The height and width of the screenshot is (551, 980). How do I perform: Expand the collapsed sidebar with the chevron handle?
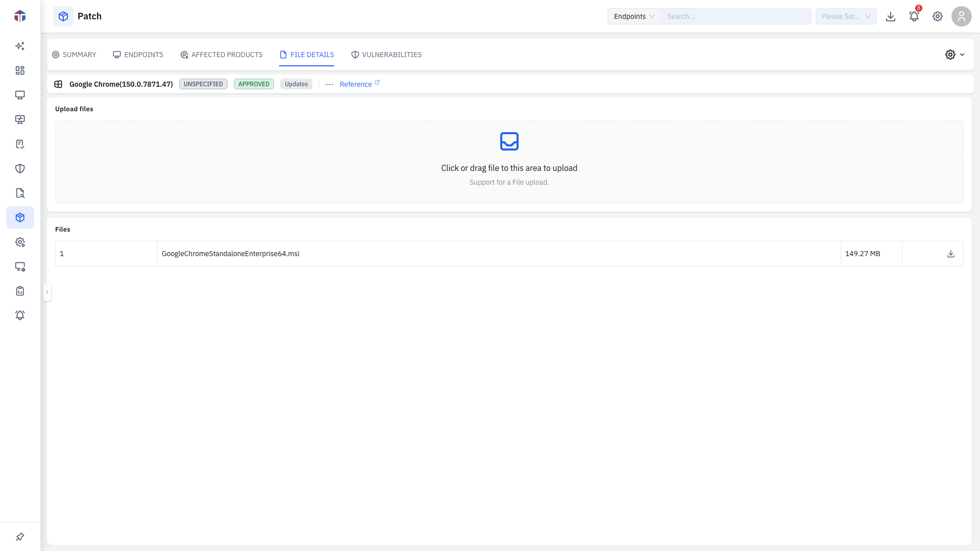tap(47, 292)
